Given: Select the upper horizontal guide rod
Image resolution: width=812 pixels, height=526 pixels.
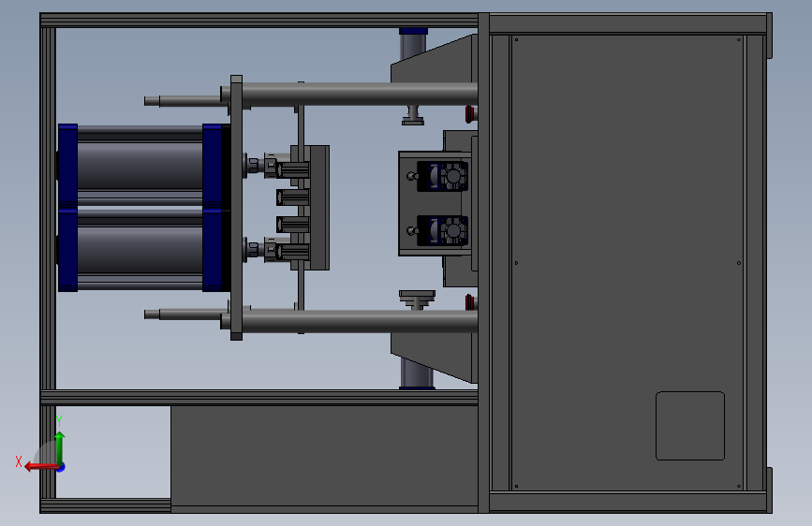Looking at the screenshot, I should [359, 95].
